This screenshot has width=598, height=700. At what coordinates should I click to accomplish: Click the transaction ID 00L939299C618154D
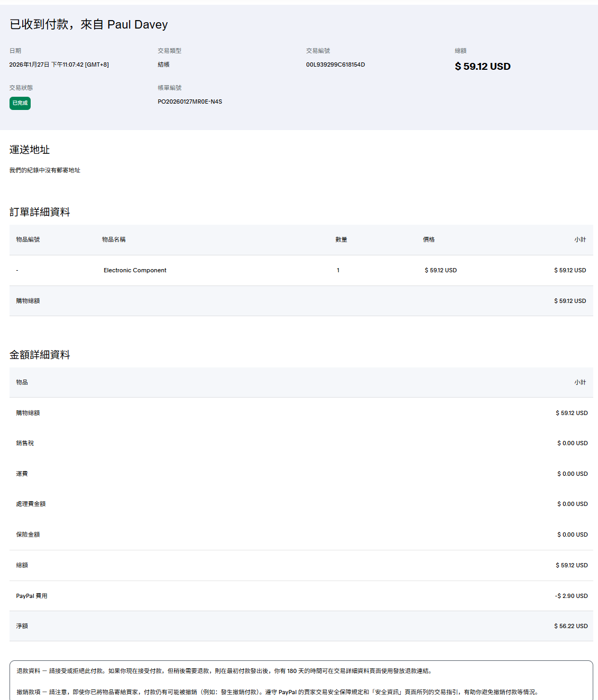(335, 65)
